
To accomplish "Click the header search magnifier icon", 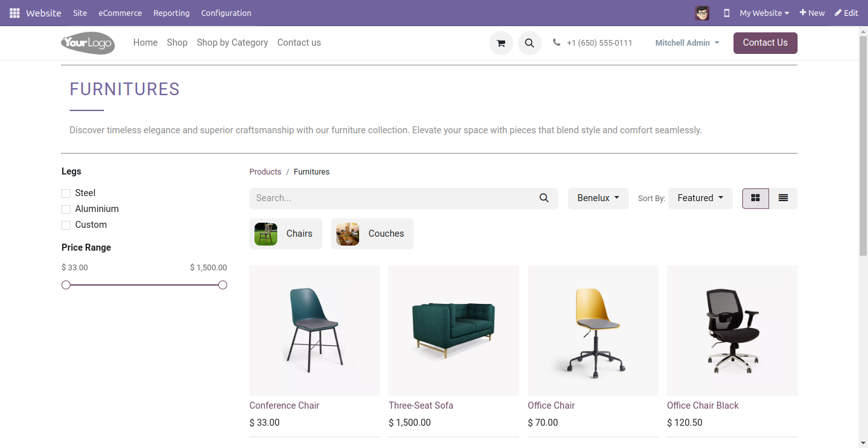I will (x=529, y=43).
